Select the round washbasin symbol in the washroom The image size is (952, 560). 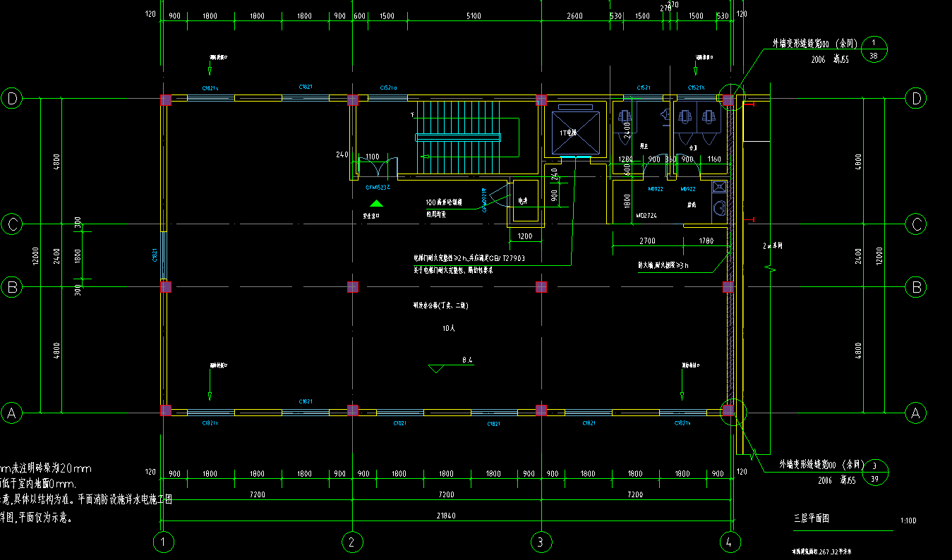(718, 208)
